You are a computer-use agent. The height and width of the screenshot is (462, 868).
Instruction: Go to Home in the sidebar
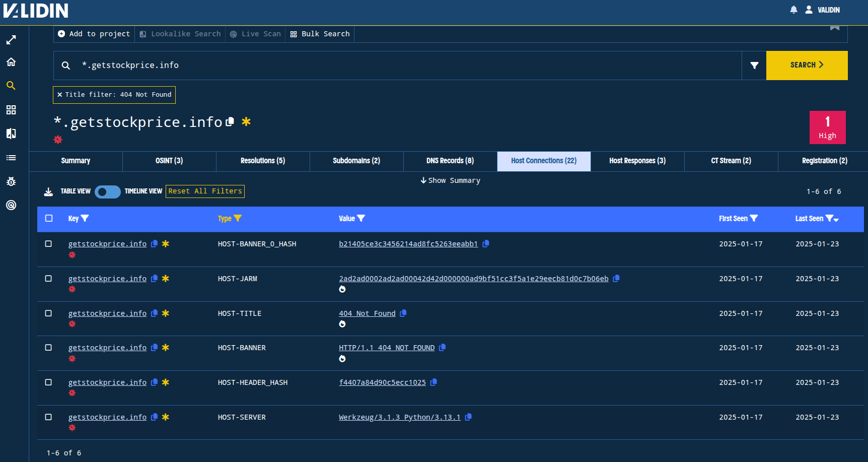(11, 62)
